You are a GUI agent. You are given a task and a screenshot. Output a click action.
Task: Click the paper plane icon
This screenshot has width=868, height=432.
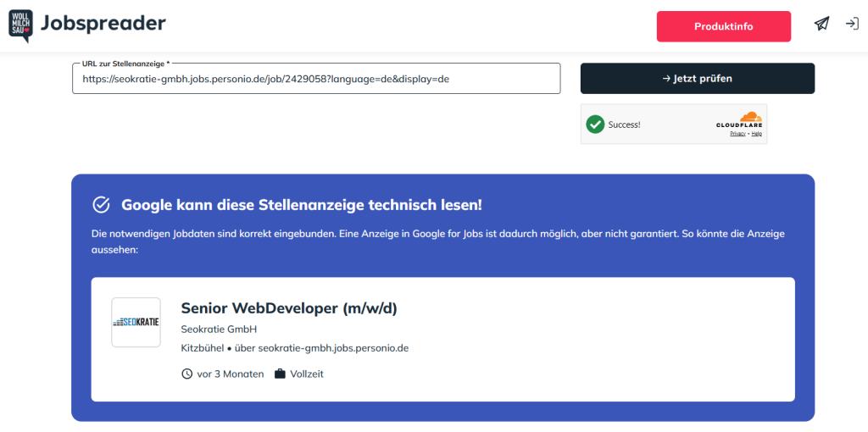(x=821, y=24)
